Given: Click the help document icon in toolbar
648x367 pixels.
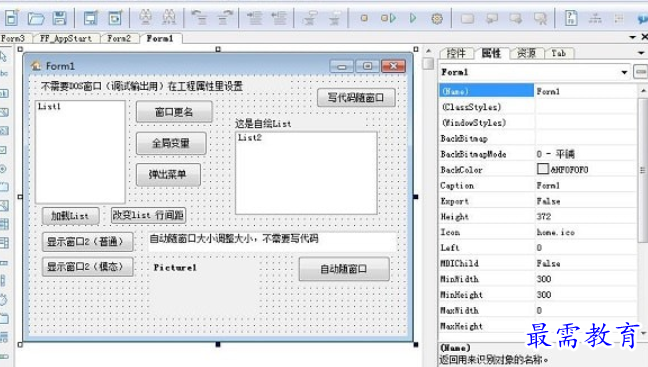Looking at the screenshot, I should [571, 18].
